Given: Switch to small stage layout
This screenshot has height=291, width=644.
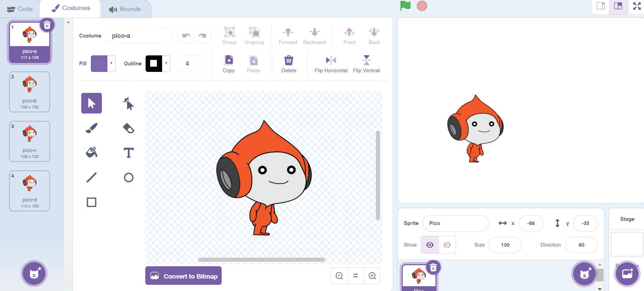Looking at the screenshot, I should point(601,6).
